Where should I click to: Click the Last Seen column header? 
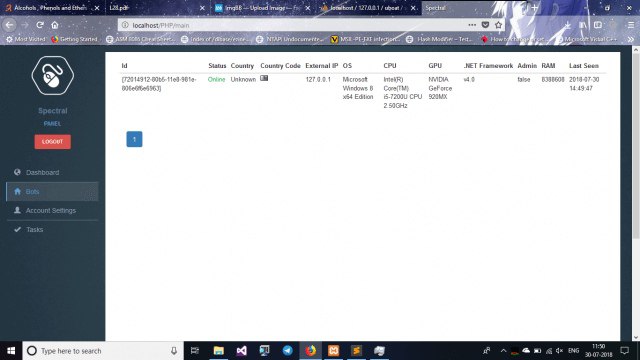[584, 66]
